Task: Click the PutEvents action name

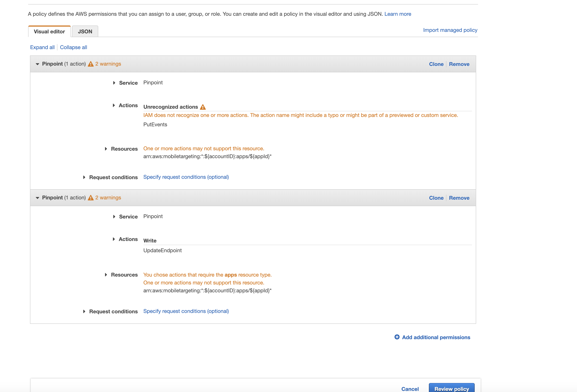Action: tap(155, 125)
